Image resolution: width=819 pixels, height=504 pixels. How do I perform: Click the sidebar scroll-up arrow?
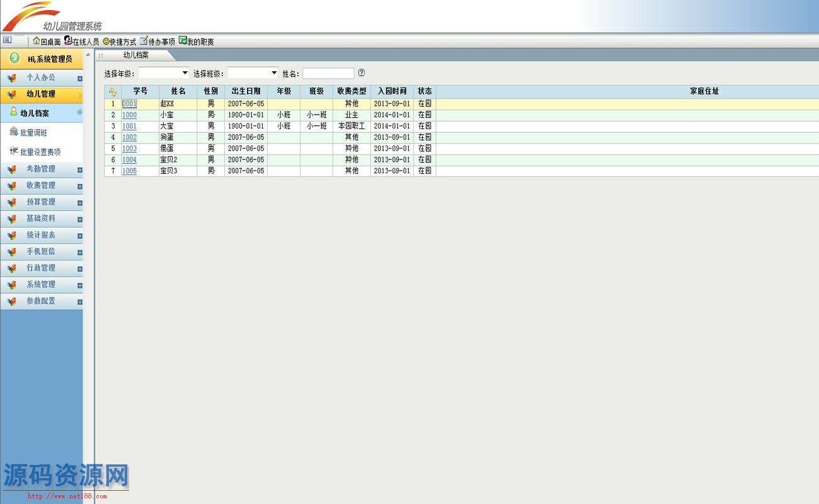coord(88,55)
